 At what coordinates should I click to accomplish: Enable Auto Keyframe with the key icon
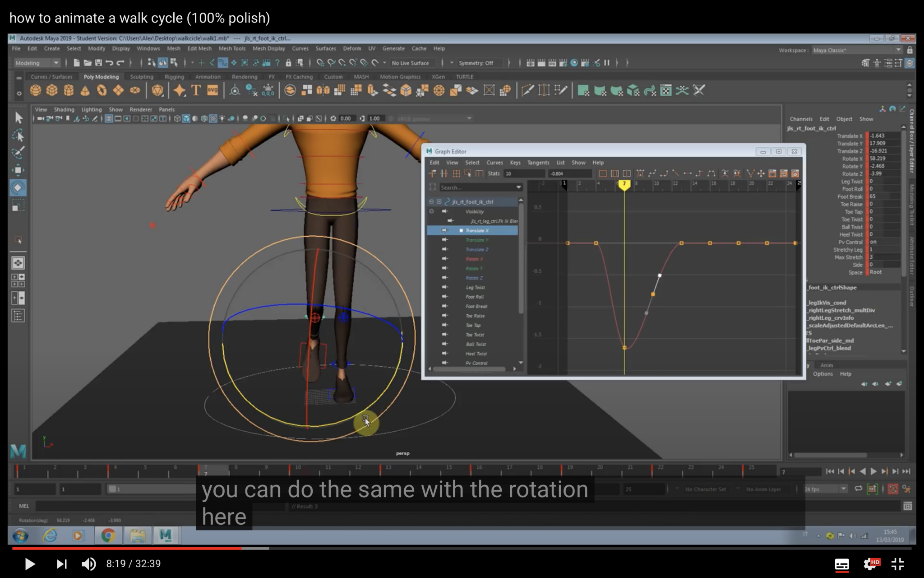(893, 489)
